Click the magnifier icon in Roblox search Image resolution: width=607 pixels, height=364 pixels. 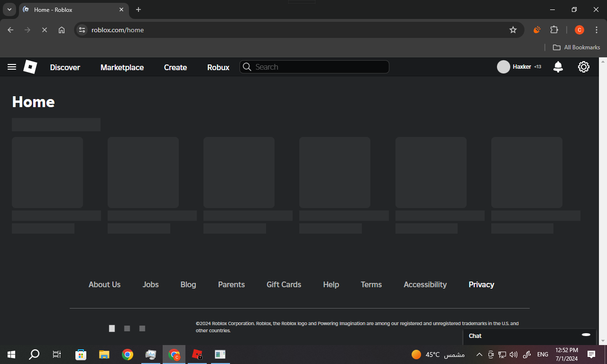[247, 67]
